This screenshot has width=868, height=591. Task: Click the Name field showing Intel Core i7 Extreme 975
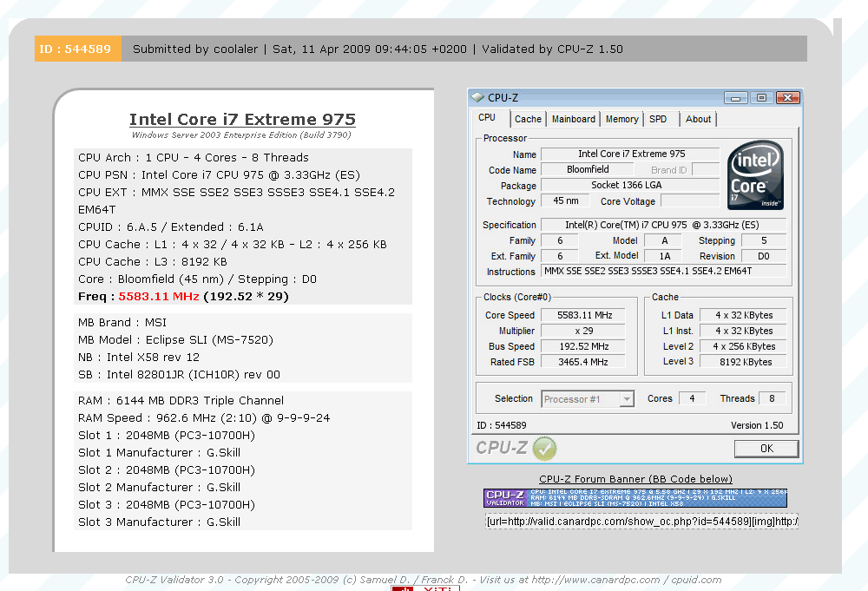point(630,154)
